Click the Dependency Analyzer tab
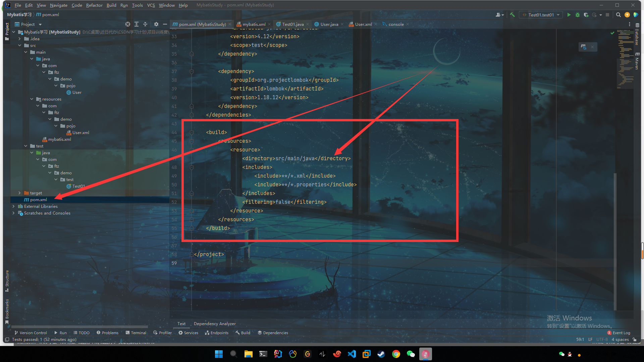Viewport: 644px width, 362px height. [215, 323]
